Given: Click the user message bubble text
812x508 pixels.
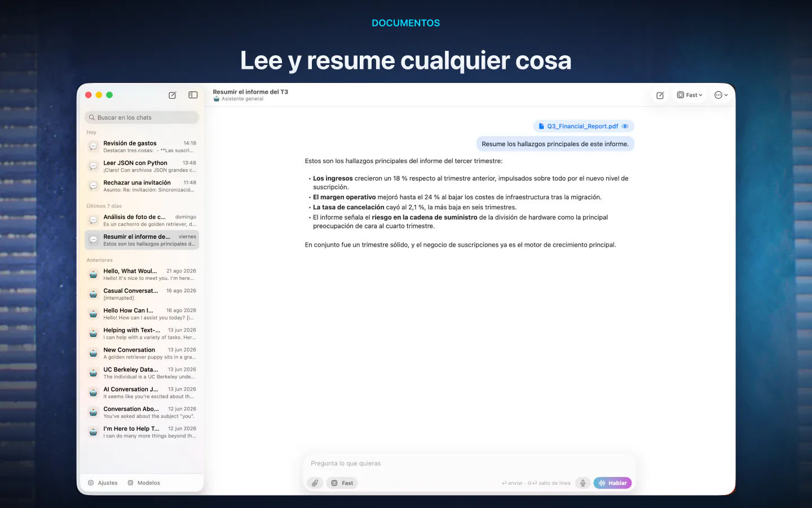Looking at the screenshot, I should pos(555,144).
